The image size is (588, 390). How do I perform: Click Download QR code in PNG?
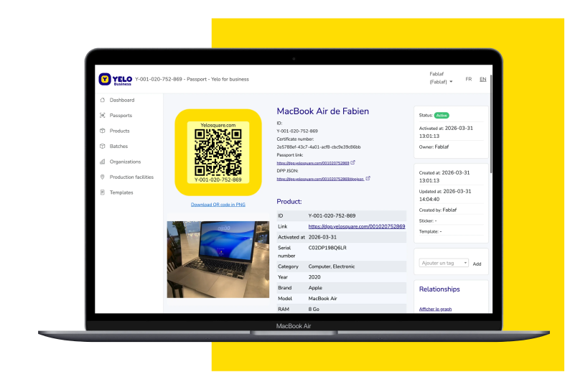(218, 205)
